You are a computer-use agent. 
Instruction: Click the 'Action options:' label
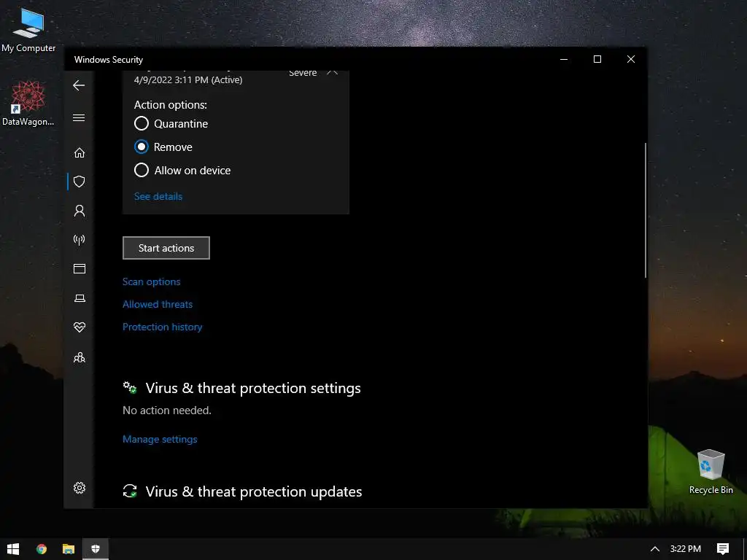tap(171, 105)
